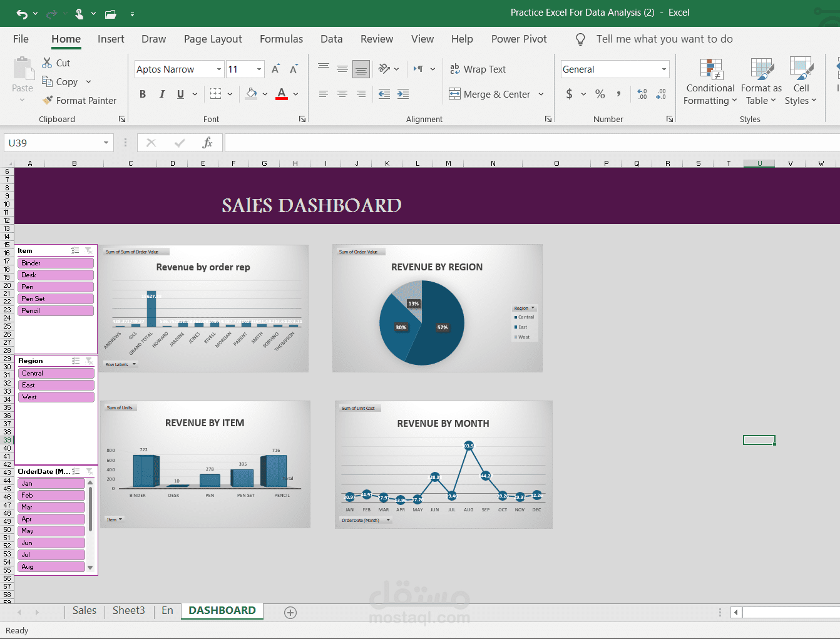Select Binder in the Item slicer
Image resolution: width=840 pixels, height=639 pixels.
click(56, 263)
